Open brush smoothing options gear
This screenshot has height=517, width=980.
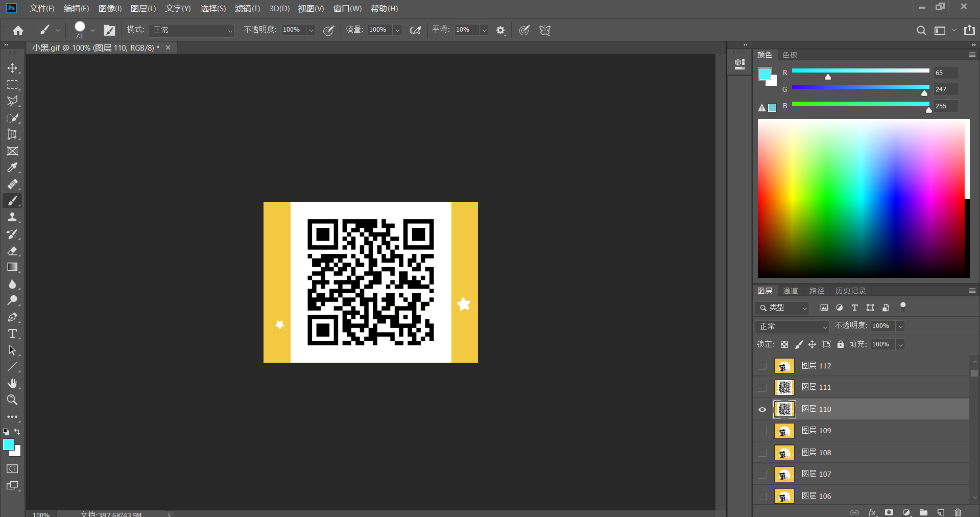click(500, 31)
